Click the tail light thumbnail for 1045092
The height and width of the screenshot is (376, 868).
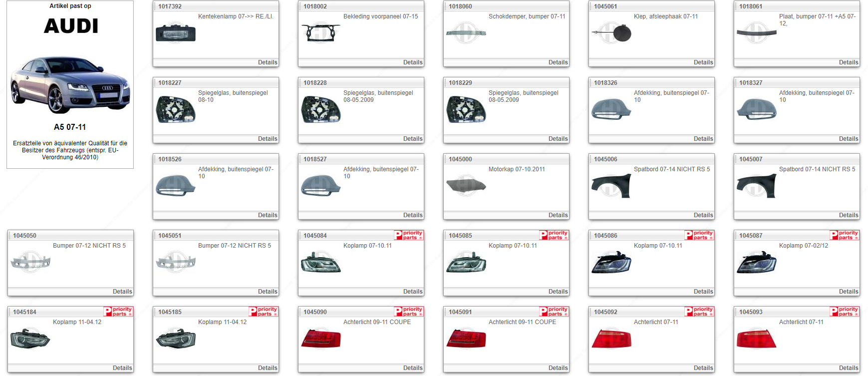coord(611,339)
